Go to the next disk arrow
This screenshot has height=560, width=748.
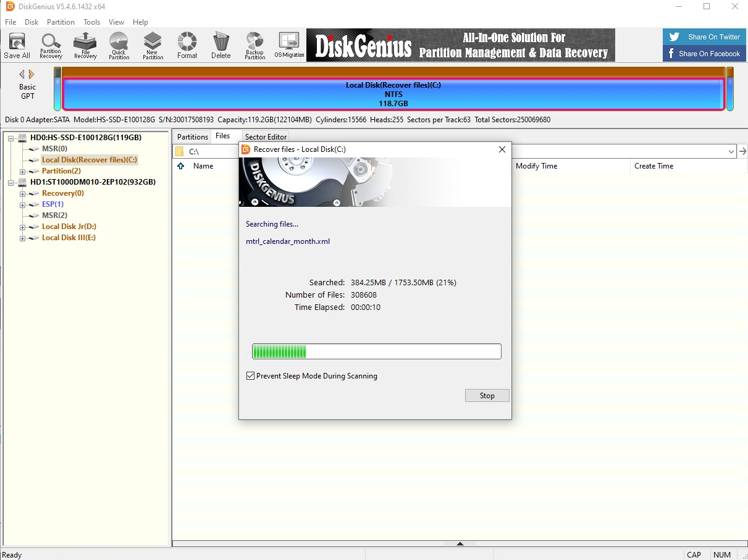32,74
